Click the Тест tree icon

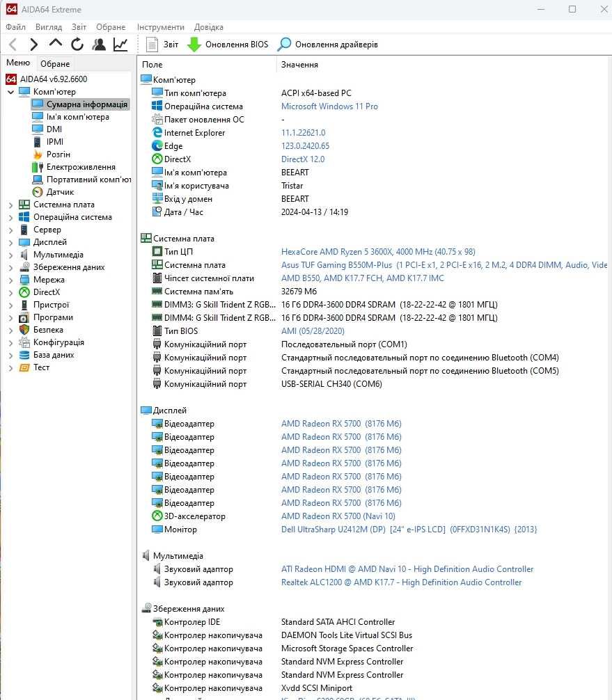pos(24,367)
